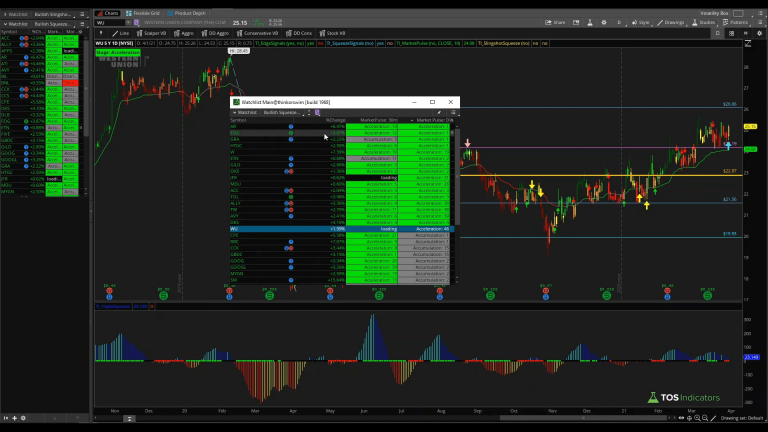Open left sidebar gear settings icon
768x432 pixels.
(23, 418)
